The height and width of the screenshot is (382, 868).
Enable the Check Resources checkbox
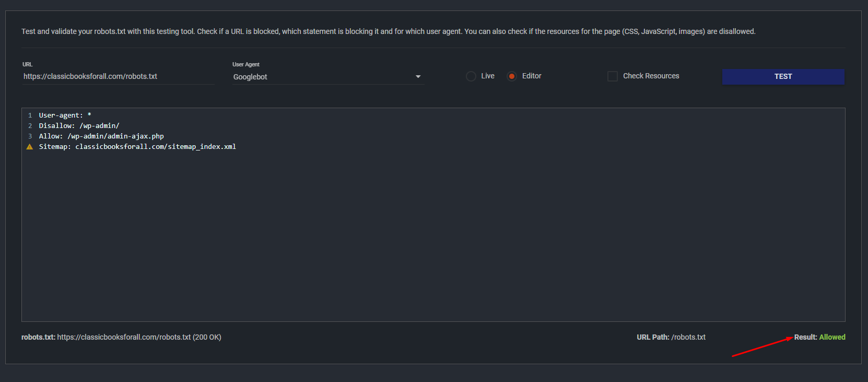click(x=613, y=76)
